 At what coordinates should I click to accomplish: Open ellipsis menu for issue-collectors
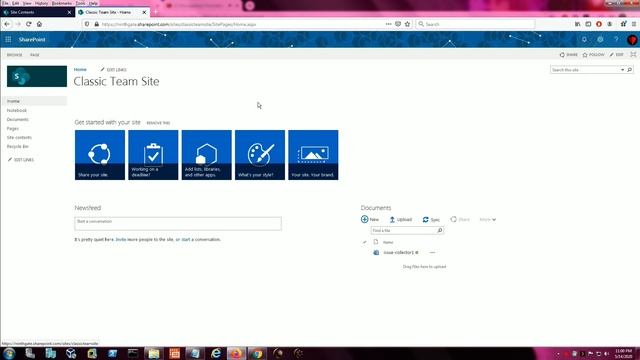coord(432,253)
